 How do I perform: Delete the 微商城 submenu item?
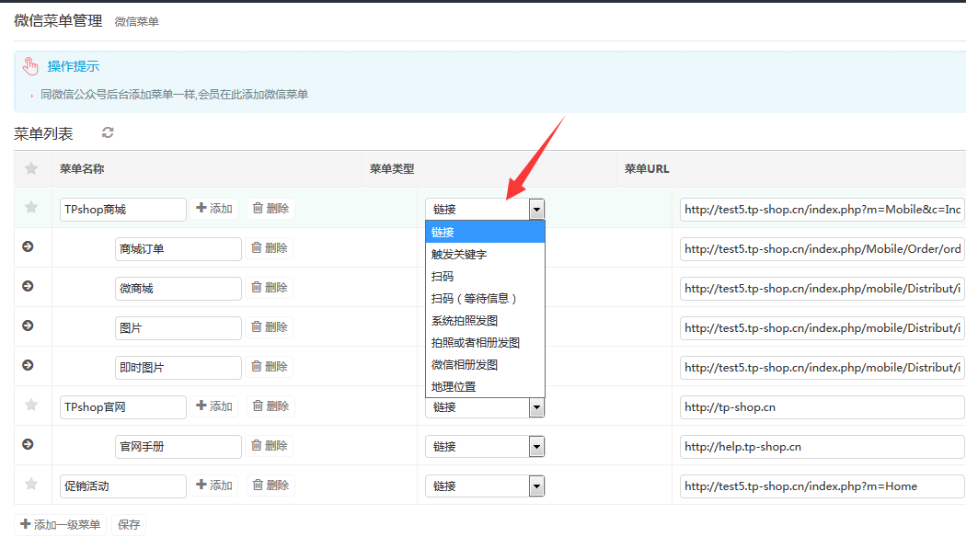point(270,288)
